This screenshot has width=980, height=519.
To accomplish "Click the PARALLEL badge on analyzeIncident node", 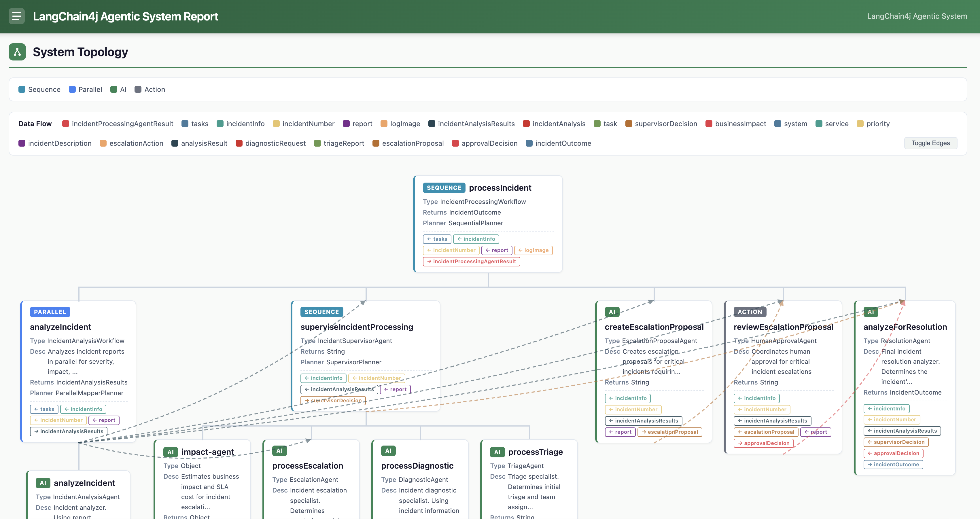I will tap(50, 312).
